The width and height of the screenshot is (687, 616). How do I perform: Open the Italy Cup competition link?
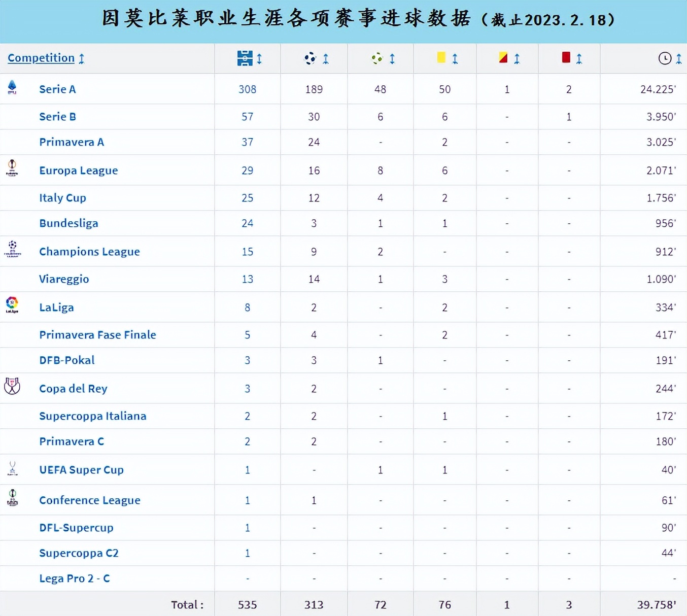click(x=62, y=198)
